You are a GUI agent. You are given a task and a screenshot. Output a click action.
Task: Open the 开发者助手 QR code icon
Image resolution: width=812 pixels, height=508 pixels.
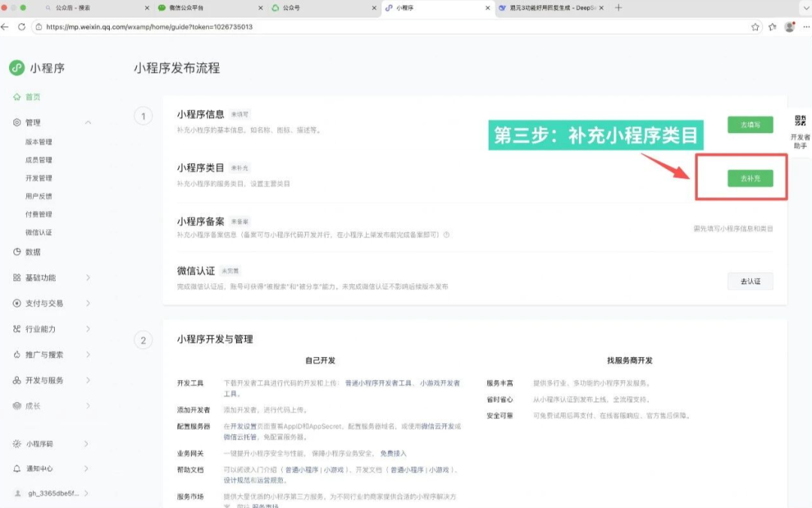[800, 121]
